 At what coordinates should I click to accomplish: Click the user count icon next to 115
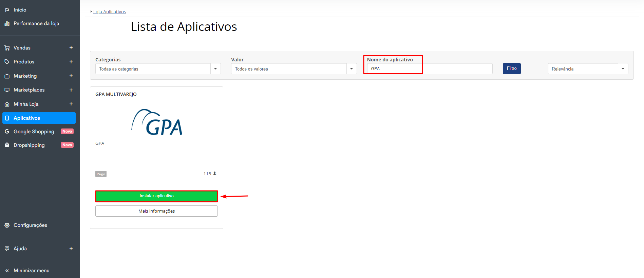(214, 173)
